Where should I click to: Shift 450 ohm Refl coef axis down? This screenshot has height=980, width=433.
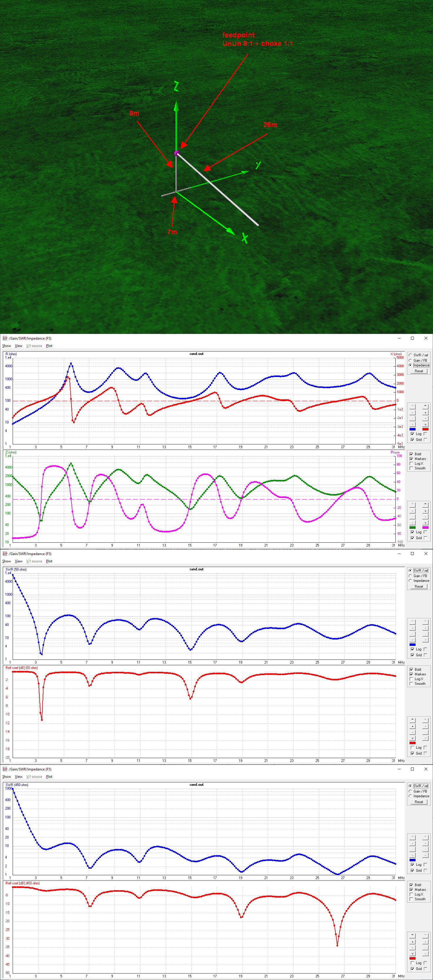point(412,954)
